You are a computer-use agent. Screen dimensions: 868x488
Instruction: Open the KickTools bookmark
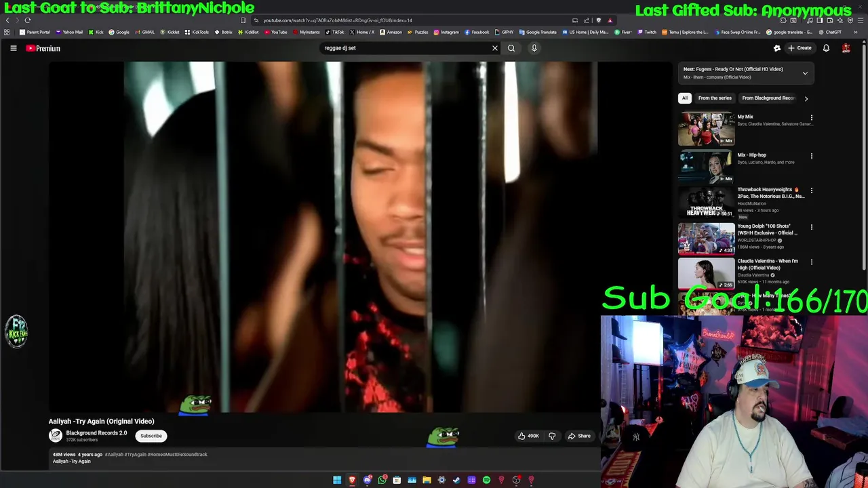pos(197,32)
